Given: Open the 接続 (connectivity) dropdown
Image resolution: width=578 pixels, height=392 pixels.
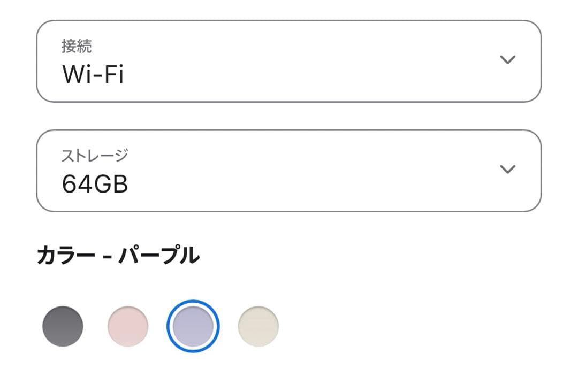Looking at the screenshot, I should [x=289, y=60].
